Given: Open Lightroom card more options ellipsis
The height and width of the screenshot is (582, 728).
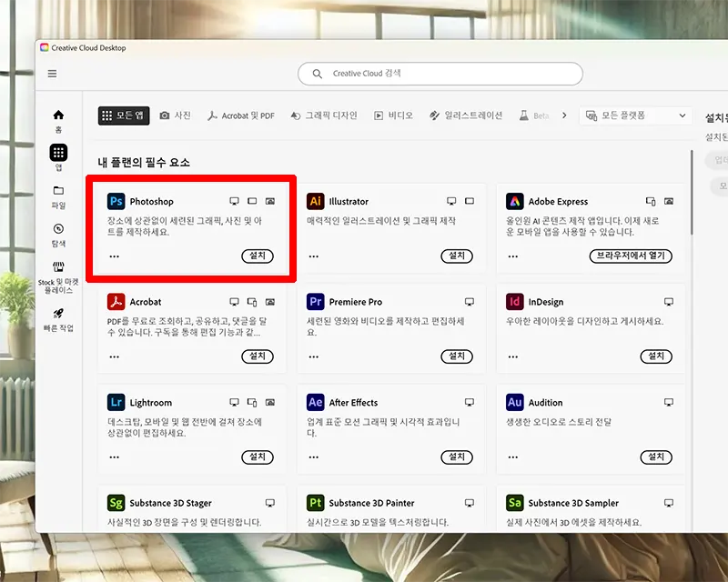Looking at the screenshot, I should click(x=115, y=457).
